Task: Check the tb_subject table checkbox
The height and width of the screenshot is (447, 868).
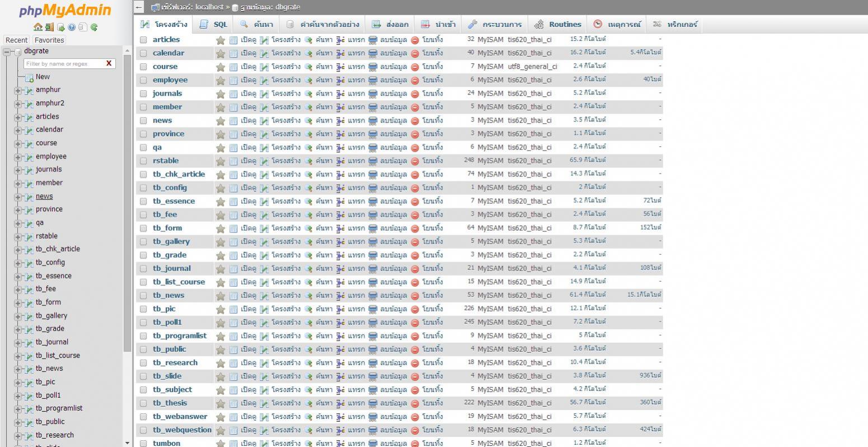Action: pyautogui.click(x=143, y=389)
